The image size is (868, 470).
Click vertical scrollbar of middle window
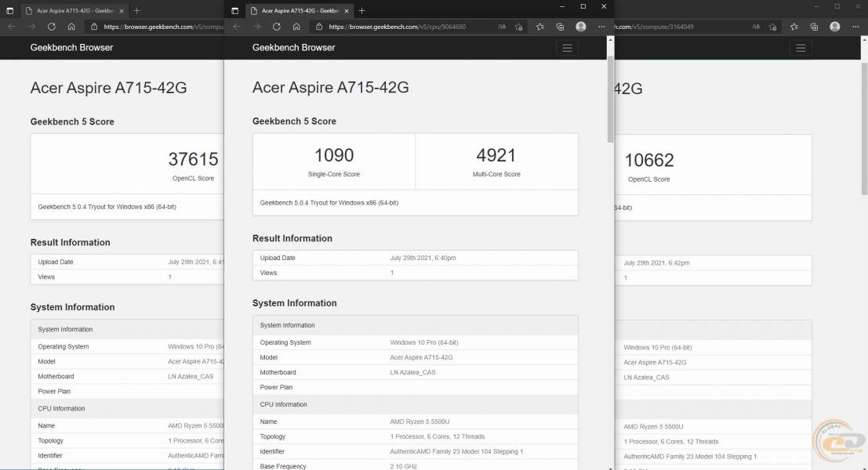[x=611, y=99]
